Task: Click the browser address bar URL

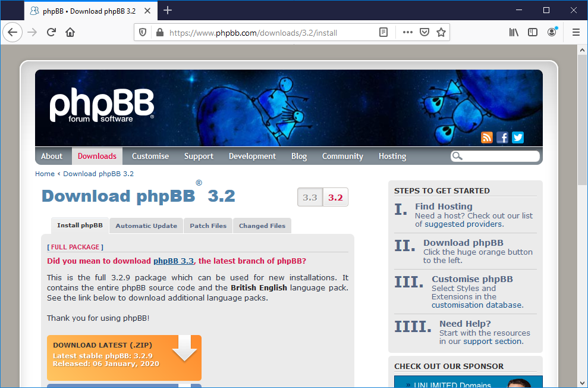Action: 253,33
